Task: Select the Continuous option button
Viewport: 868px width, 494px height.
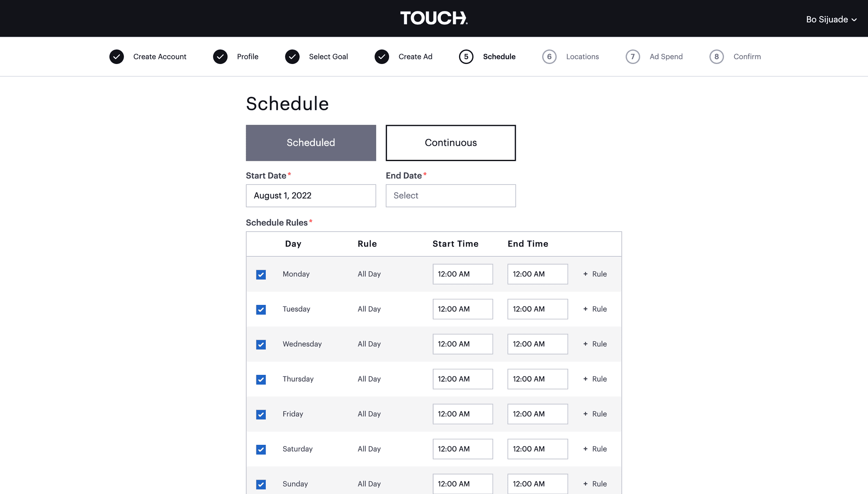Action: (451, 143)
